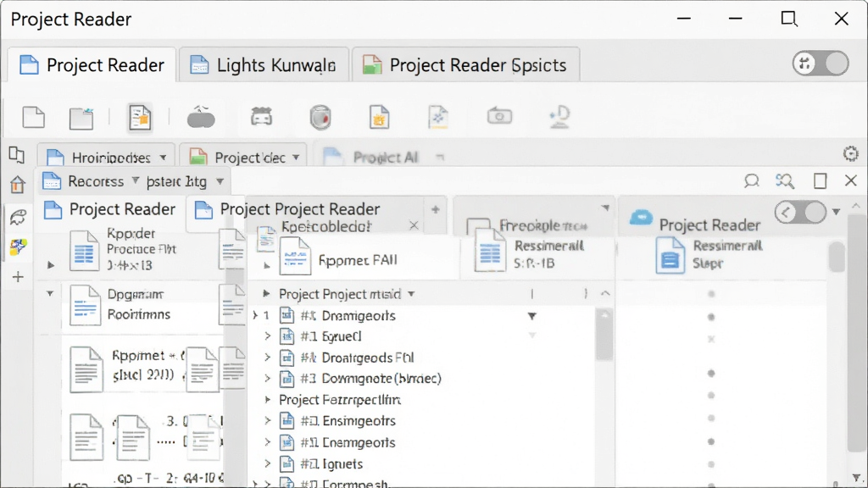Click the chat search icon in inner toolbar
The width and height of the screenshot is (868, 488).
751,181
